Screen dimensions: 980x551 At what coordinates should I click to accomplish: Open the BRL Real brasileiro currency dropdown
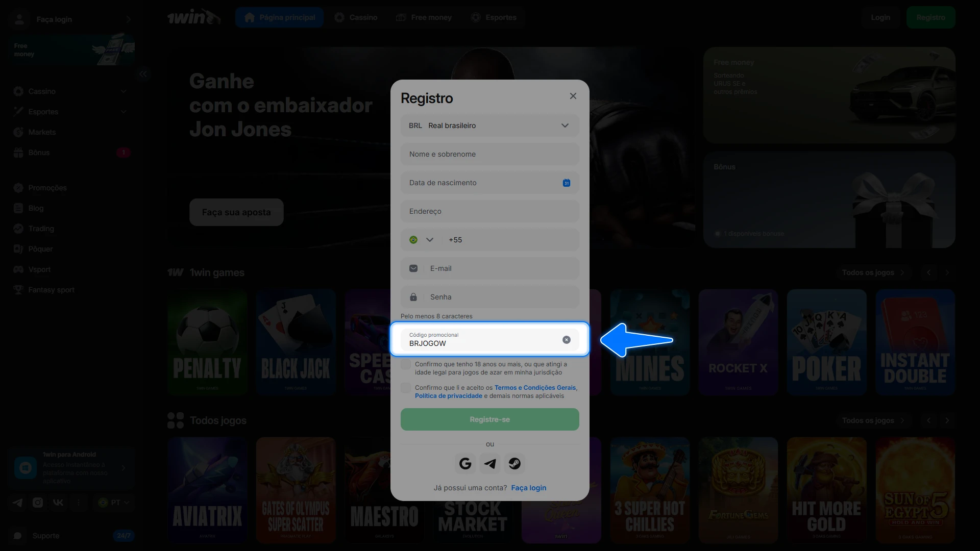(x=490, y=126)
